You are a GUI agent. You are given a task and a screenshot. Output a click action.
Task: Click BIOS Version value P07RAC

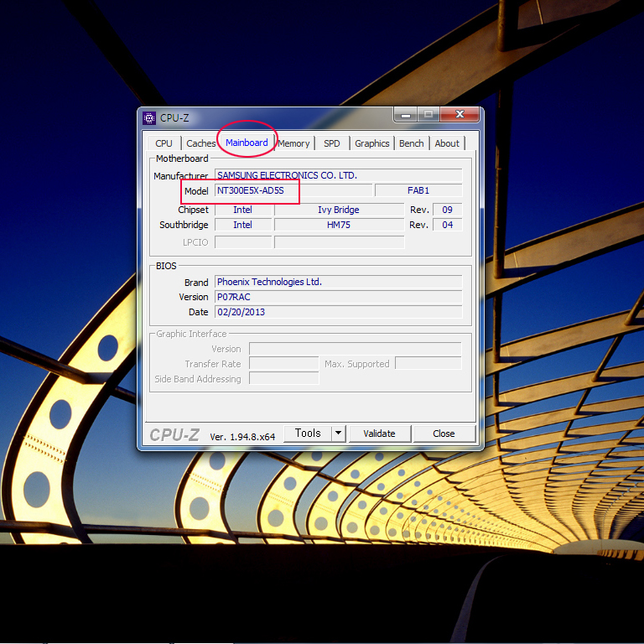[339, 297]
